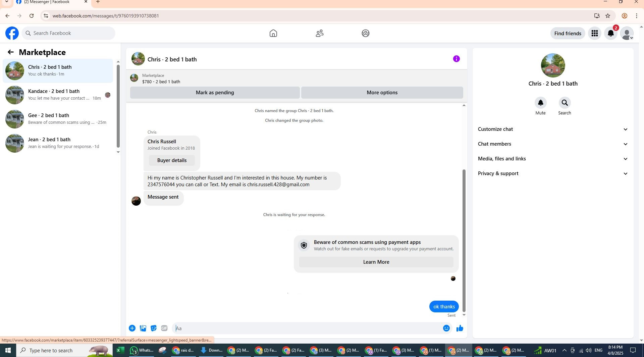The height and width of the screenshot is (357, 644).
Task: Open More options for the listing
Action: click(382, 93)
